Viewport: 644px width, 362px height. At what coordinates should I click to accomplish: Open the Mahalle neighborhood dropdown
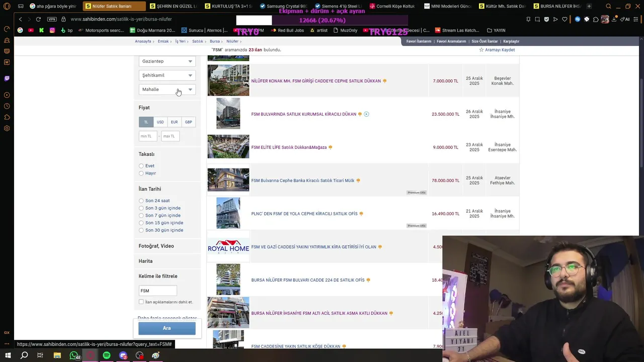point(167,89)
